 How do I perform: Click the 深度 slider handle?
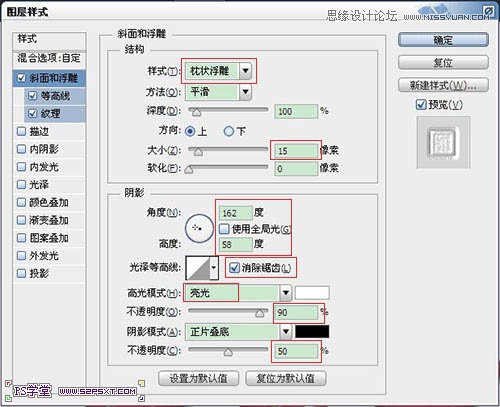(197, 112)
